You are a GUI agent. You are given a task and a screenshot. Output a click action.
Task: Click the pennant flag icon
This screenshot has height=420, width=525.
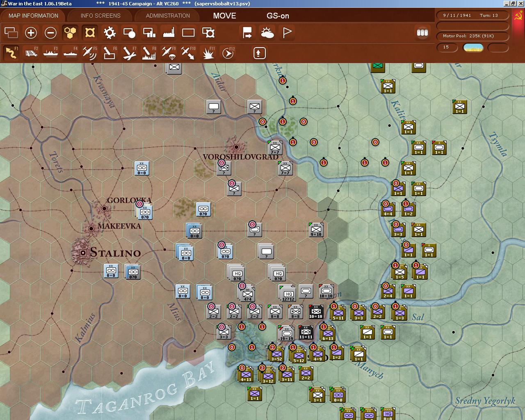pos(287,32)
